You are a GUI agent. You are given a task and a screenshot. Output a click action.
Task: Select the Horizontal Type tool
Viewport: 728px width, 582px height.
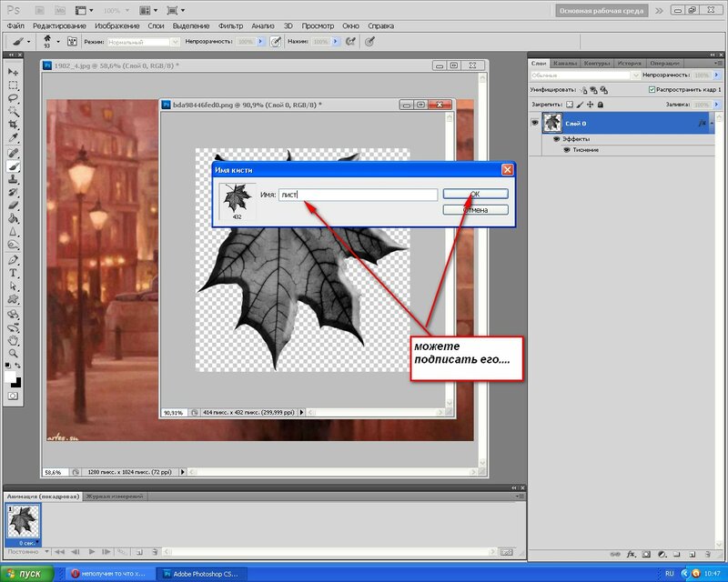tap(14, 272)
